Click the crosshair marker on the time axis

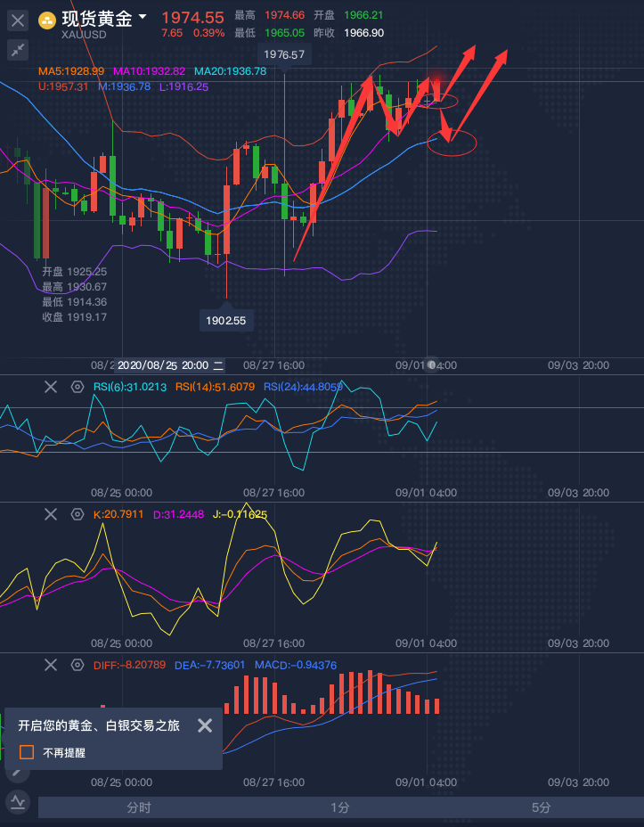coord(431,365)
